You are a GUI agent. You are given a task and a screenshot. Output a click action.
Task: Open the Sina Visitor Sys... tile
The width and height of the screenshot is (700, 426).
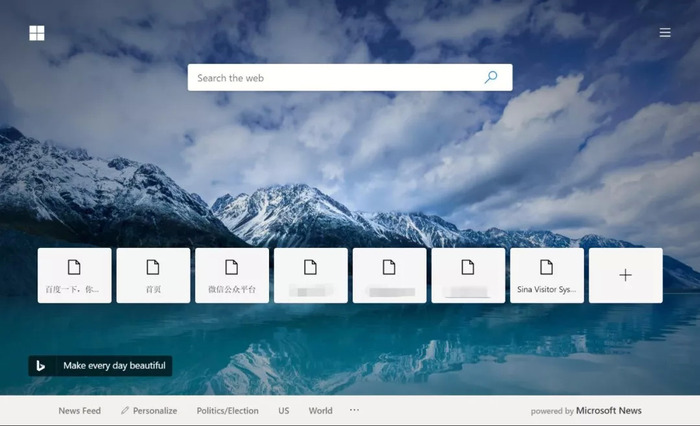pos(547,275)
